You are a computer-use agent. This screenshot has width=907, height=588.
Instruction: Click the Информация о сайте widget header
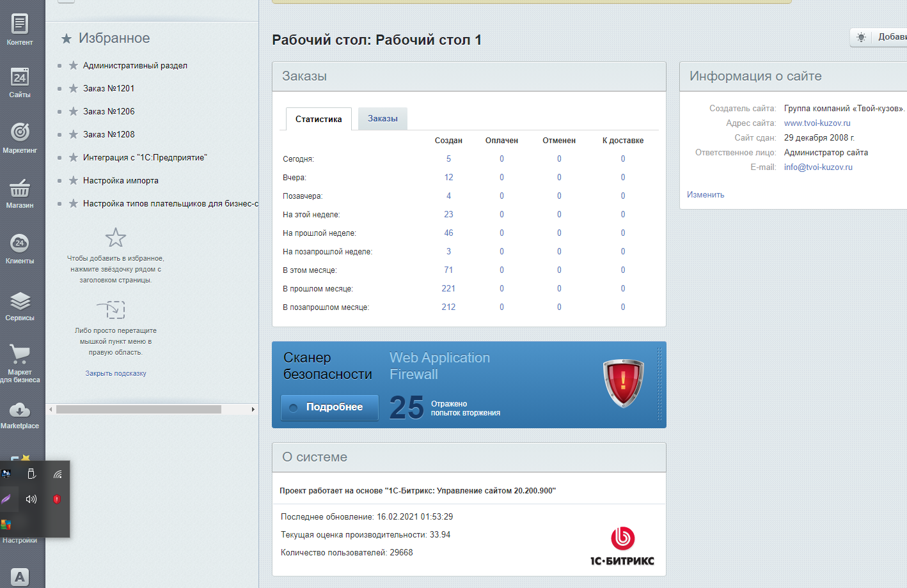793,77
